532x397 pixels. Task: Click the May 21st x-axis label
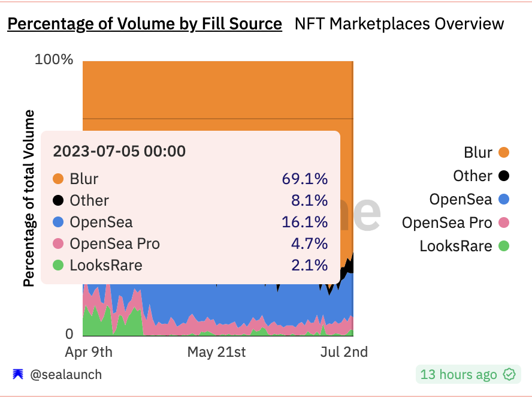click(x=216, y=352)
